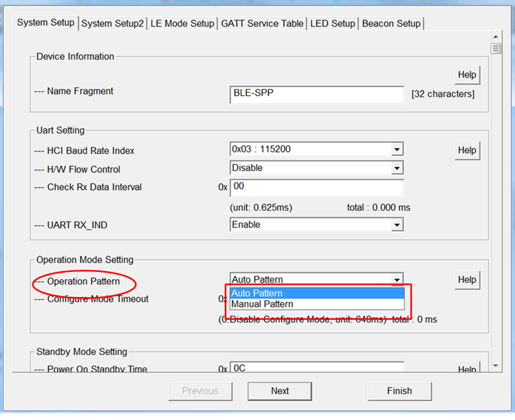The height and width of the screenshot is (420, 515).
Task: Open the Beacon Setup tab
Action: [x=391, y=24]
